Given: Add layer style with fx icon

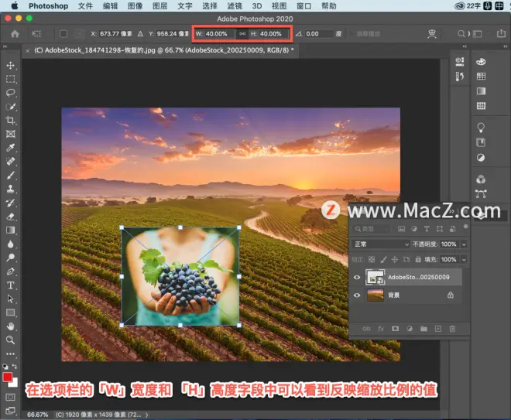Looking at the screenshot, I should pyautogui.click(x=381, y=329).
